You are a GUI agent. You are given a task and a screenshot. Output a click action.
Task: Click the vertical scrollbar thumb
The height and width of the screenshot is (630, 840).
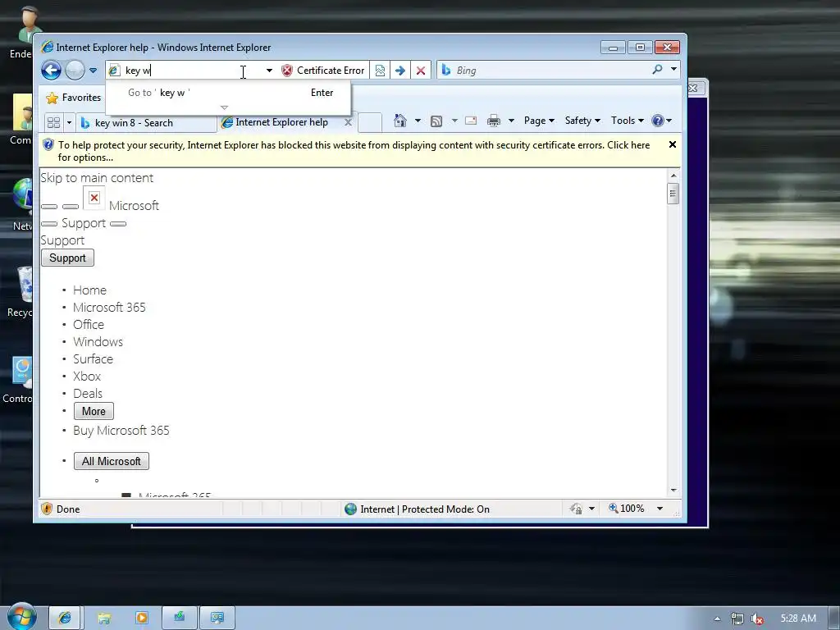click(673, 194)
